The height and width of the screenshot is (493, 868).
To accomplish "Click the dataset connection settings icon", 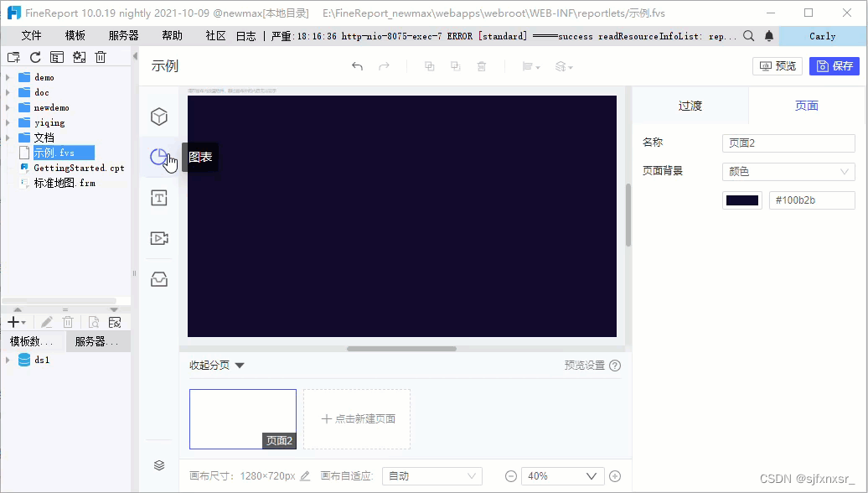I will 115,323.
